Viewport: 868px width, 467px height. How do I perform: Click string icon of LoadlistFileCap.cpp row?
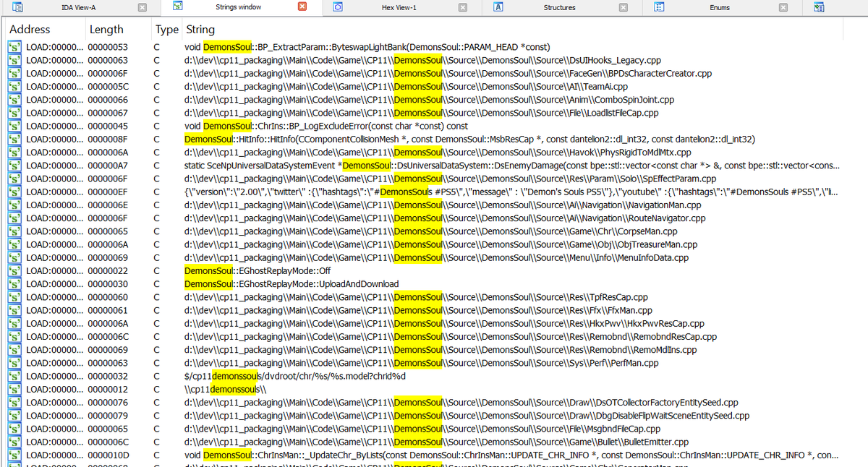pyautogui.click(x=14, y=113)
